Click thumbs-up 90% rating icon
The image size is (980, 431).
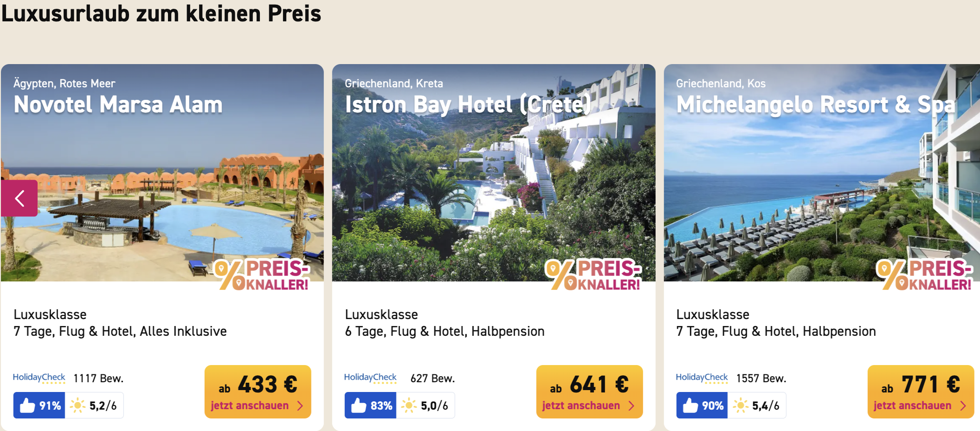coord(690,405)
